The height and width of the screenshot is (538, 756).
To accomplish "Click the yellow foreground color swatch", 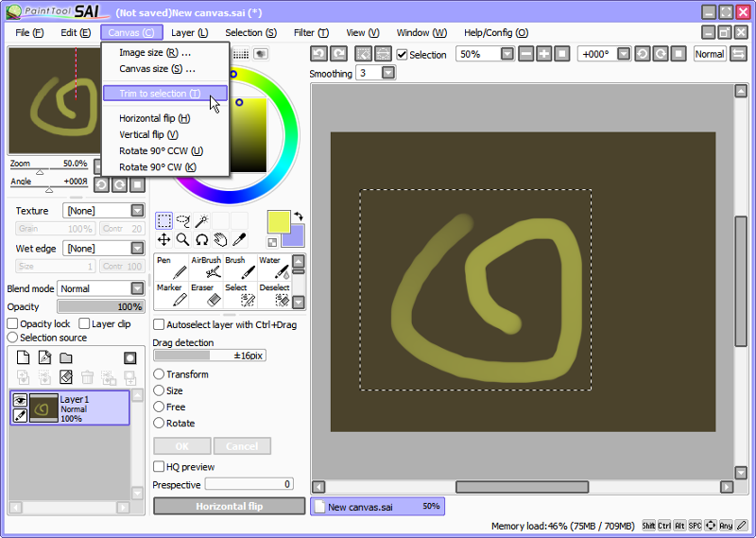I will tap(279, 222).
